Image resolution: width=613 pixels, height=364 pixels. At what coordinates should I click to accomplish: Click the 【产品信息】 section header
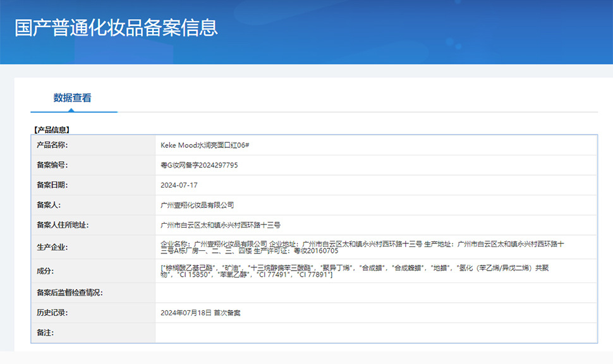pyautogui.click(x=51, y=130)
